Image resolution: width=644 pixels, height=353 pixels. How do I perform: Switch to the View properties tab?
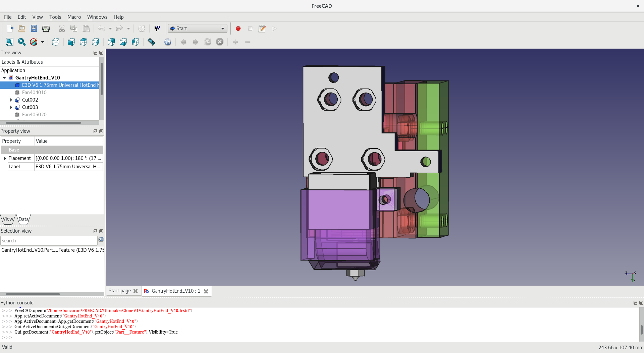pyautogui.click(x=8, y=219)
